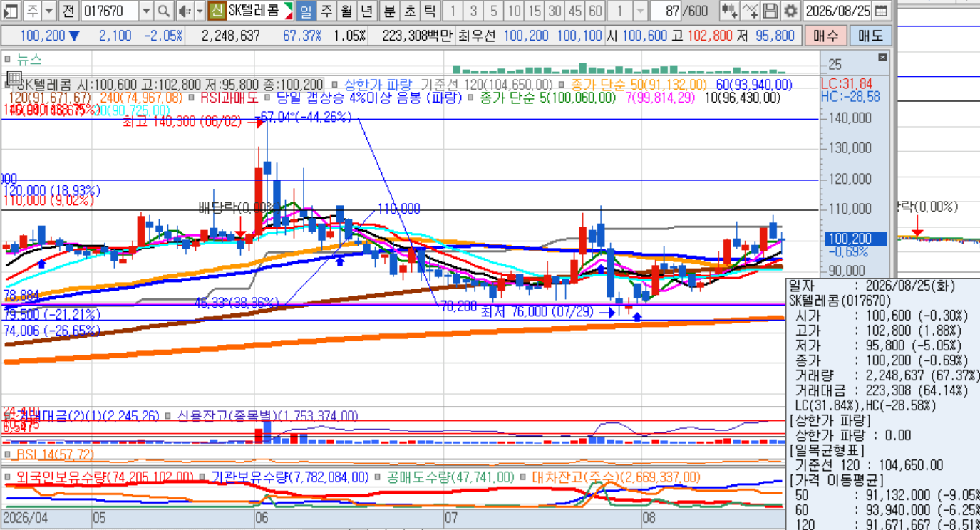
Task: Save the chart with the diskette icon
Action: coord(770,11)
